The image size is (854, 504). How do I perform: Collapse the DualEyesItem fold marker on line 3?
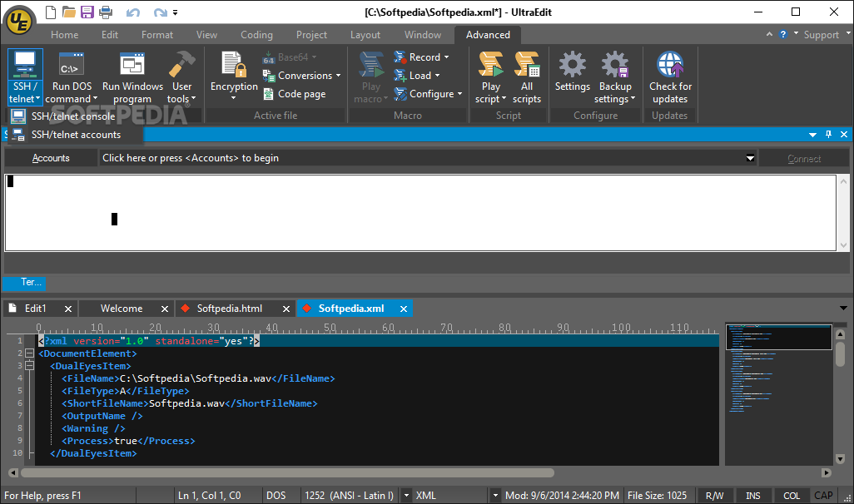click(x=30, y=366)
